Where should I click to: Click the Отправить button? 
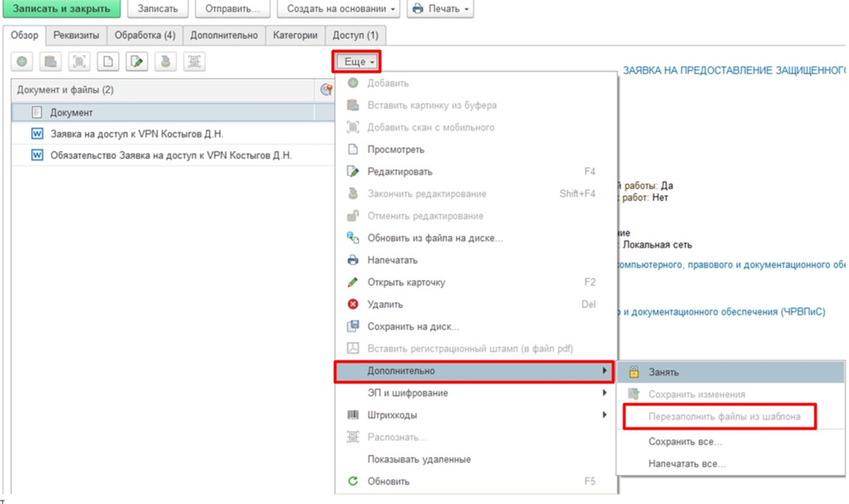232,9
